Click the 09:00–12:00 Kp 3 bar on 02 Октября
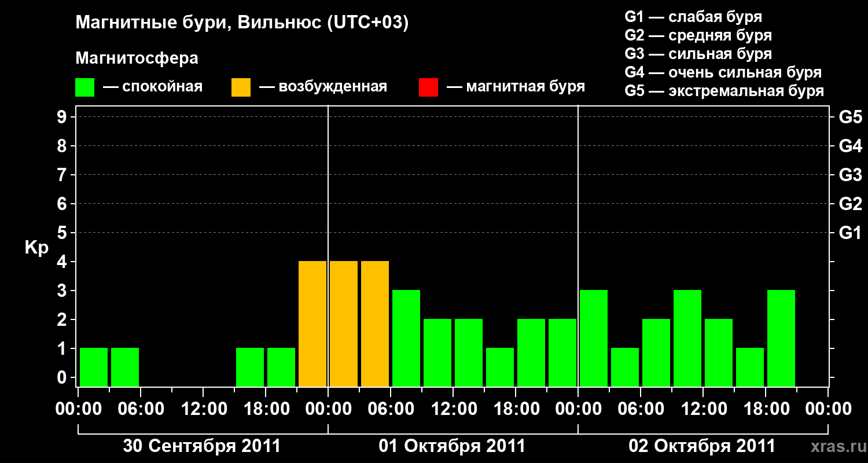Viewport: 868px width, 463px height. (x=687, y=338)
